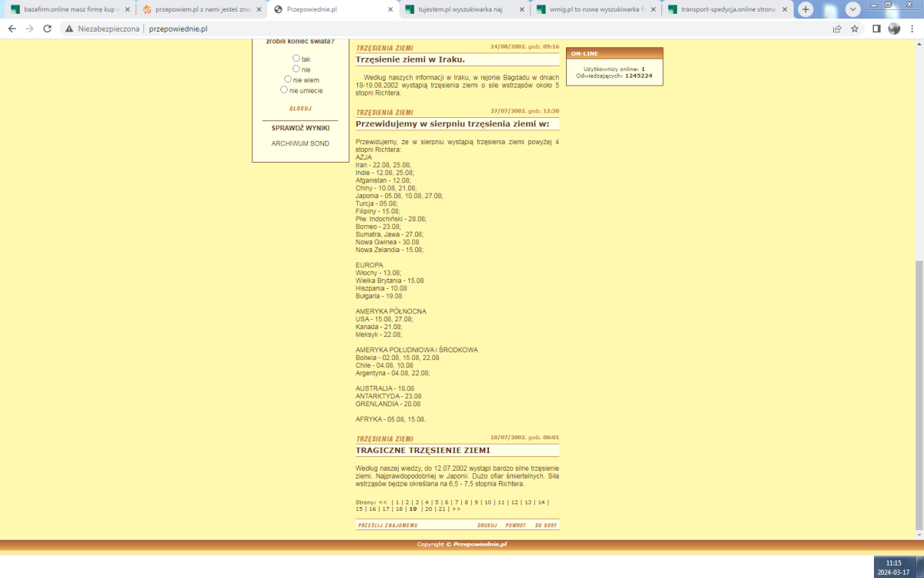This screenshot has width=924, height=578.
Task: Select the 'nie wiem' radio button
Action: 288,79
